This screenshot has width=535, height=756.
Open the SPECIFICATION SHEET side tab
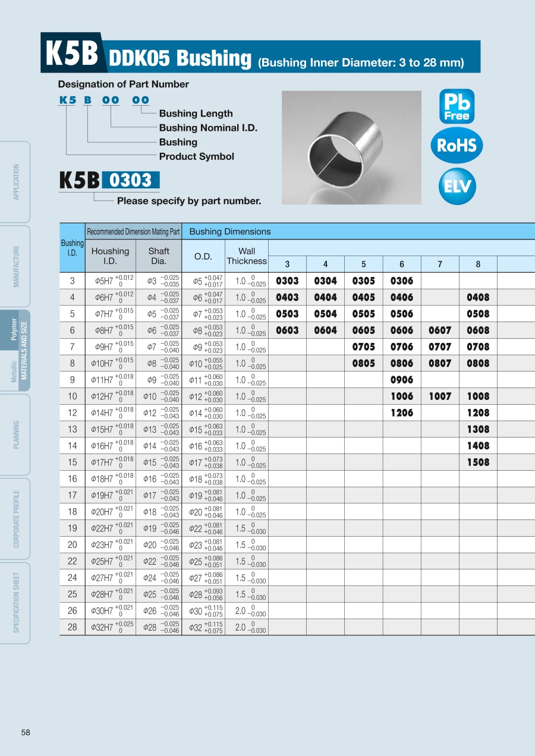tap(16, 603)
